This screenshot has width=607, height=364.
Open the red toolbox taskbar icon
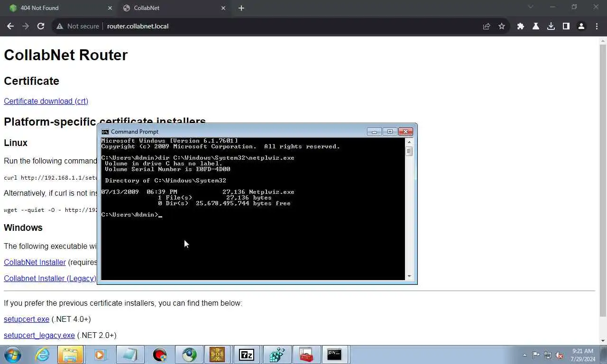point(306,355)
